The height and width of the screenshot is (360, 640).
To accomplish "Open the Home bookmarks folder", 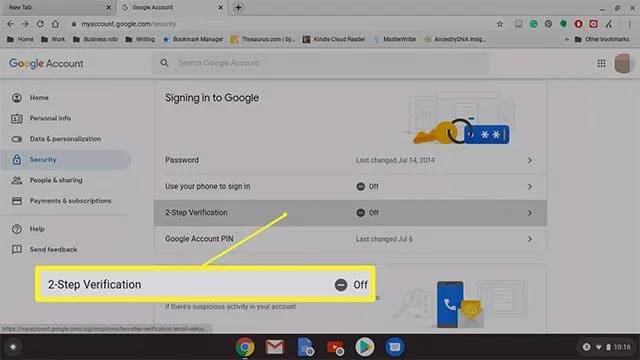I will point(20,39).
